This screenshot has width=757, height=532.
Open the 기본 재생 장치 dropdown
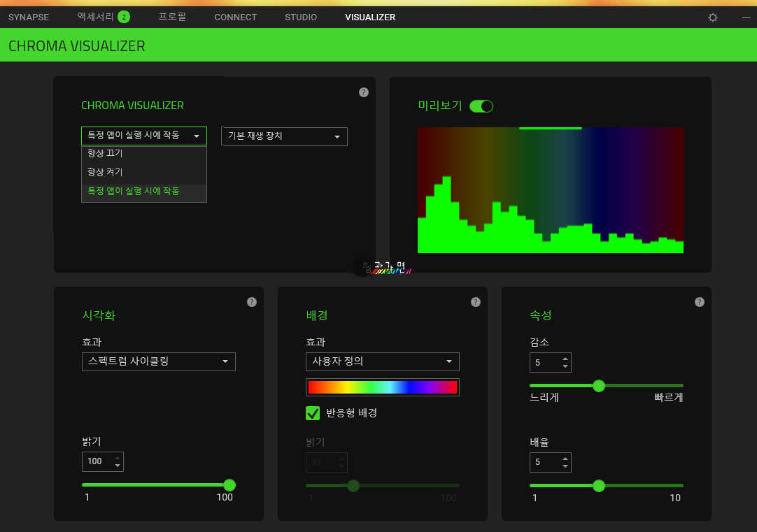[x=284, y=136]
